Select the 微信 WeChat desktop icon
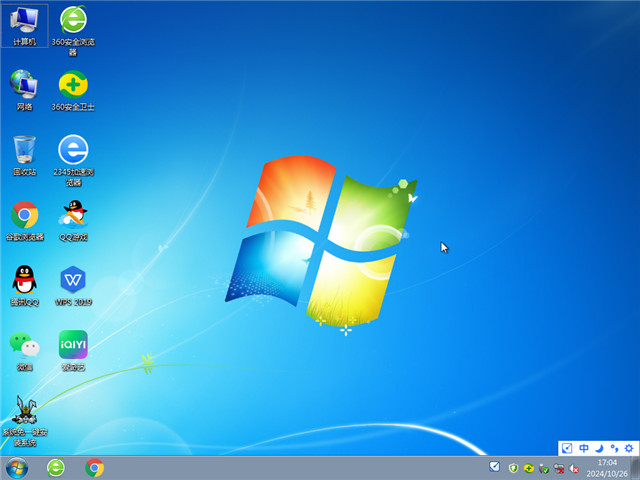Image resolution: width=640 pixels, height=480 pixels. pyautogui.click(x=24, y=351)
